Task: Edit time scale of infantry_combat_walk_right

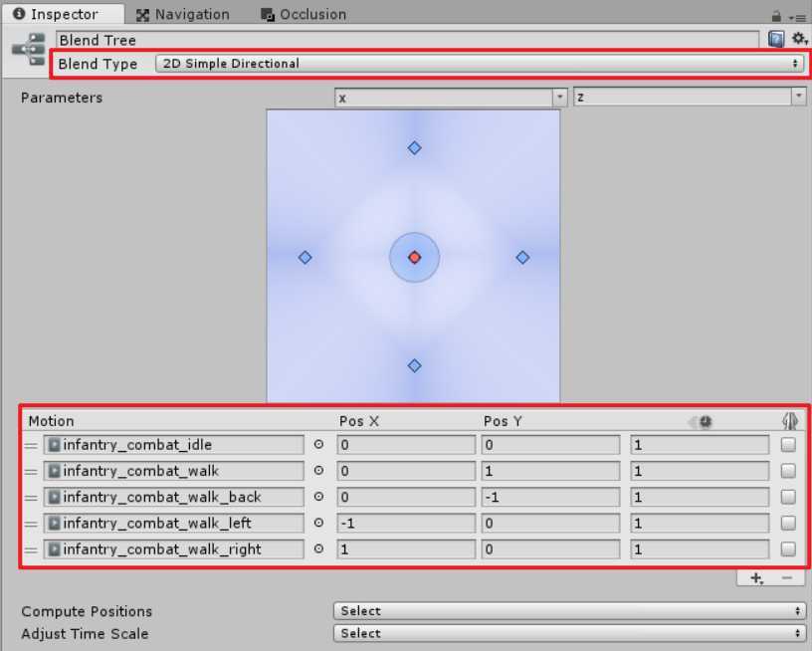Action: [x=700, y=549]
